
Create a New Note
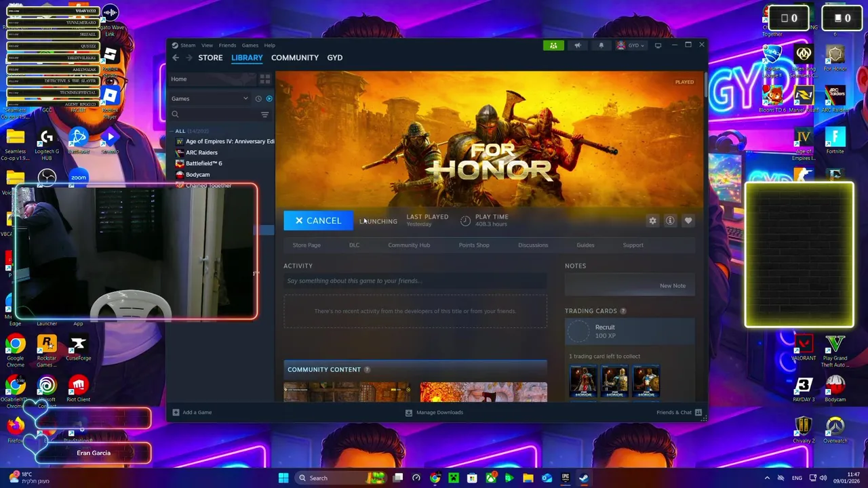coord(672,285)
